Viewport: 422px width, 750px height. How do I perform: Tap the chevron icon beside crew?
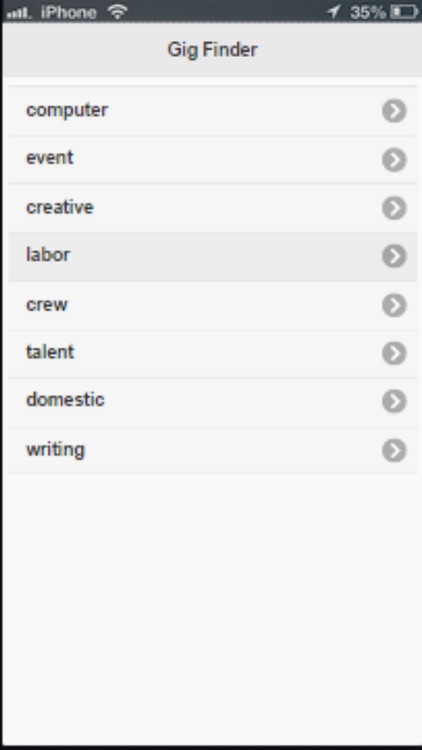(394, 305)
